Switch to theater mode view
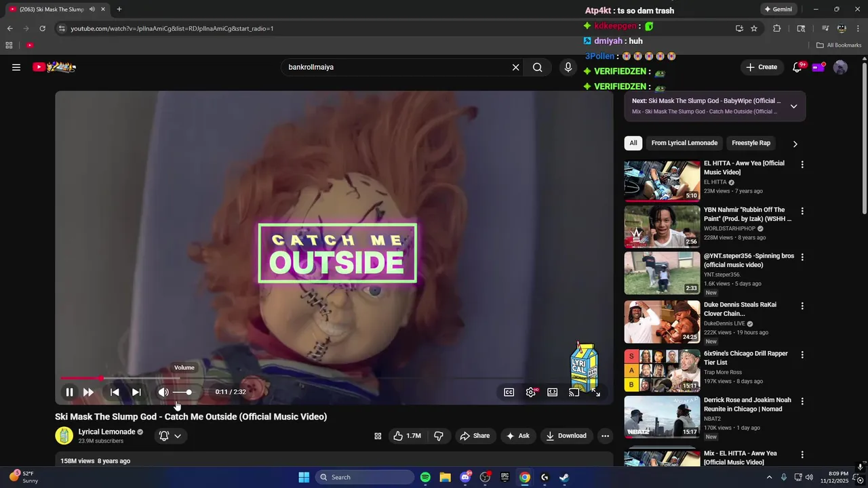 (x=553, y=392)
